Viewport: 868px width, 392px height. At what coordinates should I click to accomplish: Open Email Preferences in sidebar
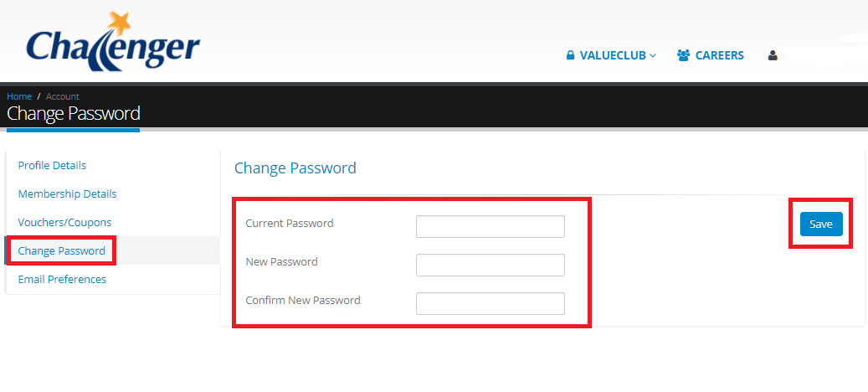[x=62, y=279]
